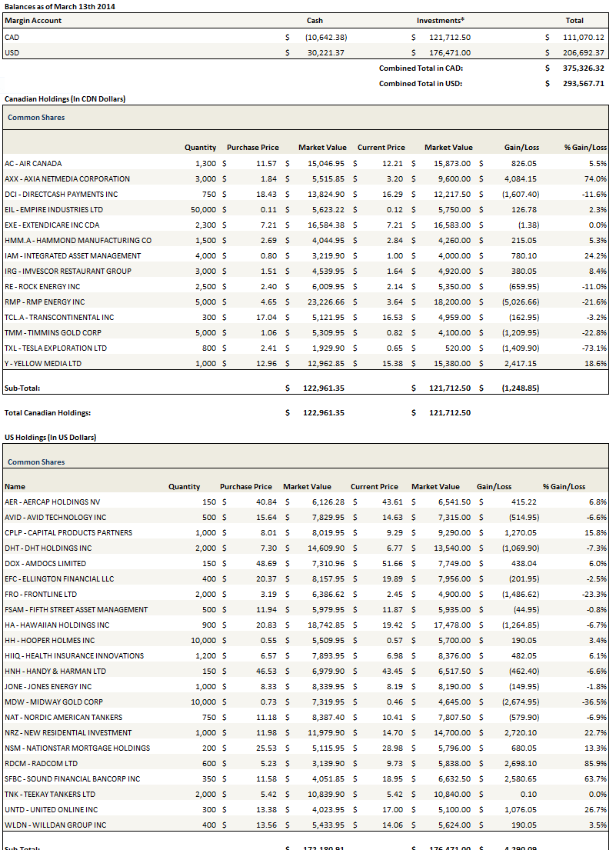Viewport: 616px width, 850px height.
Task: Click the Y - YELLOW MEDIA LTD entry
Action: pos(42,363)
